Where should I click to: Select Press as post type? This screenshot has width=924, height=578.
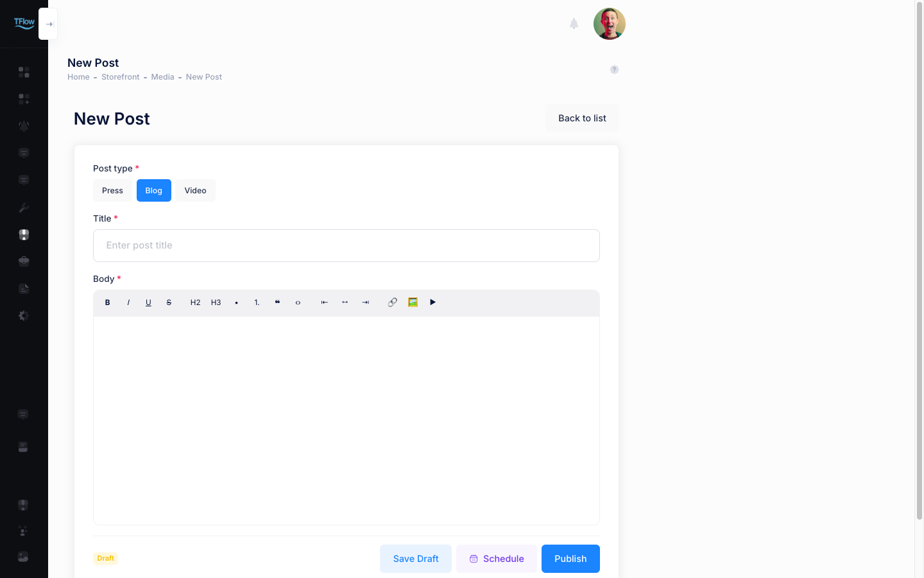click(112, 191)
